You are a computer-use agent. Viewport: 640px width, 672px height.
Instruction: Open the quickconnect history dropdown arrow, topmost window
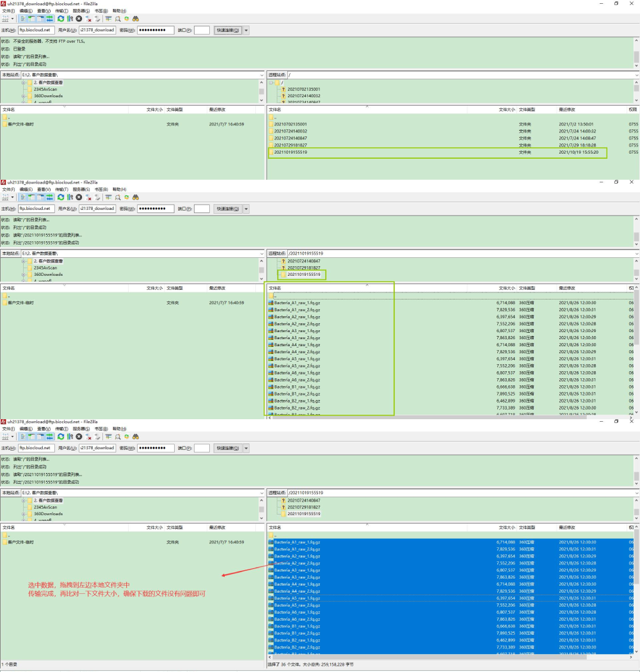coord(246,30)
